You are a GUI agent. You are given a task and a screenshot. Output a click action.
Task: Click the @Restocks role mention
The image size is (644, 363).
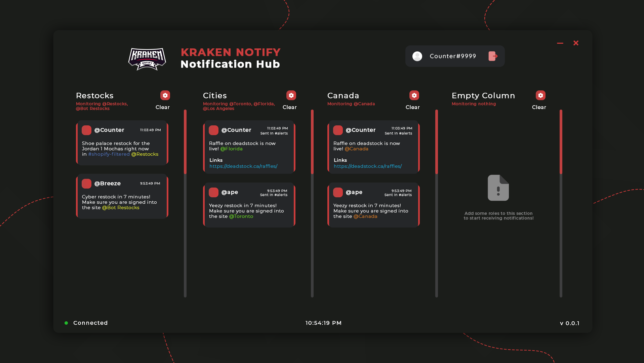[x=145, y=154]
